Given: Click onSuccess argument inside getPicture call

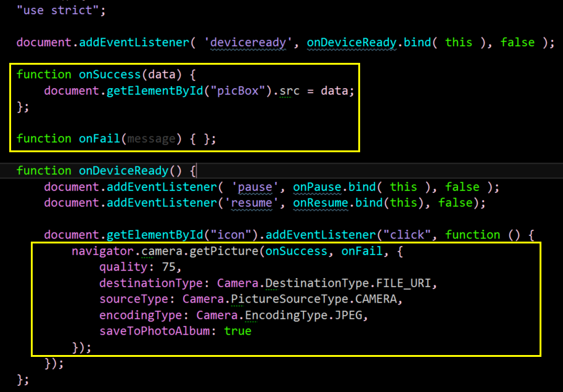Looking at the screenshot, I should 297,251.
